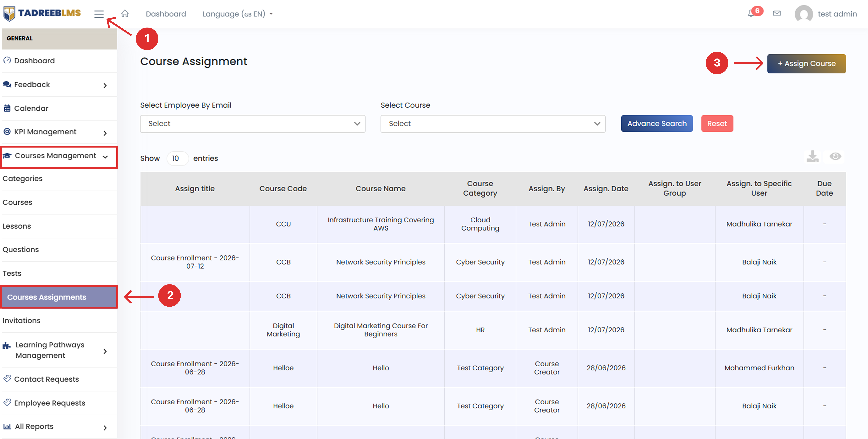Click the Learning Pathways puzzle icon
The width and height of the screenshot is (868, 439).
(7, 345)
